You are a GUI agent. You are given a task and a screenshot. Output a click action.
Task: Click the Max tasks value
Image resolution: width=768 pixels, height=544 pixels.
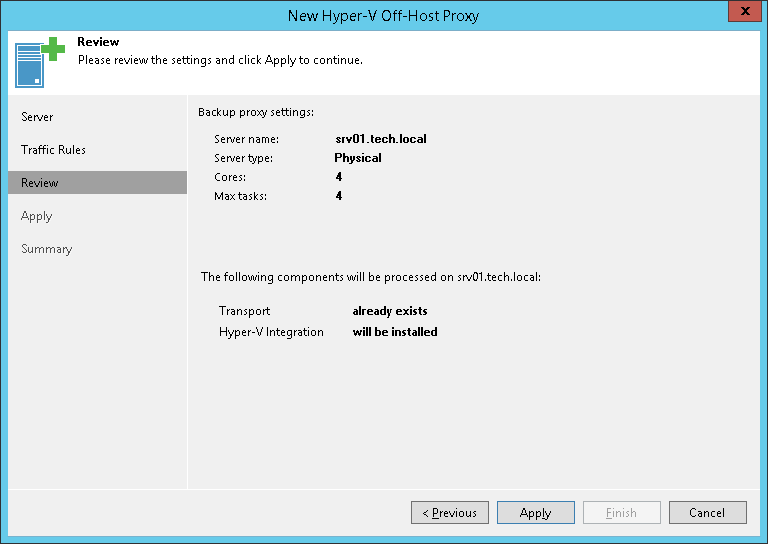339,196
